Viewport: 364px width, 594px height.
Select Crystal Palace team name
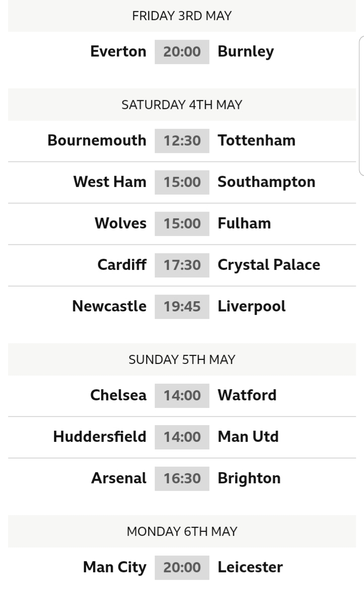pyautogui.click(x=269, y=265)
